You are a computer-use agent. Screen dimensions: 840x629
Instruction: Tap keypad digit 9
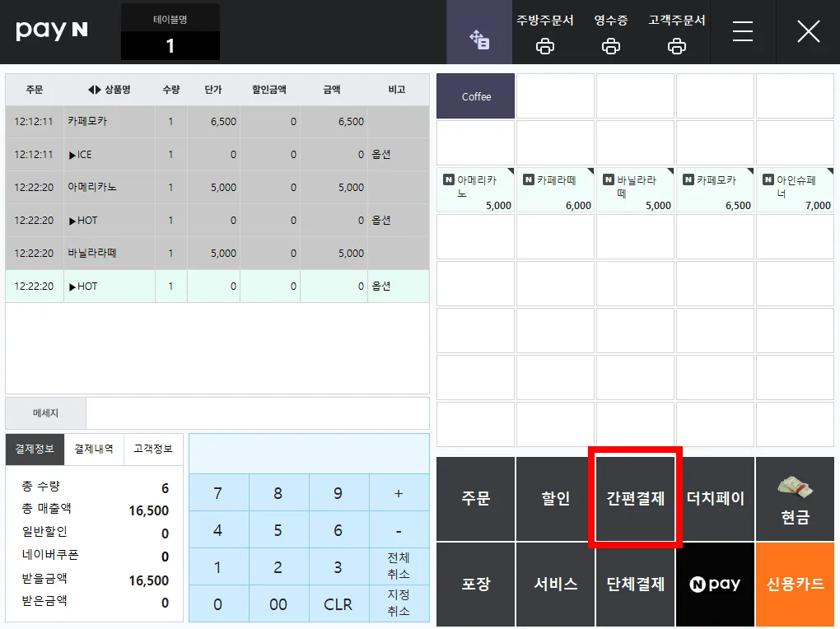pyautogui.click(x=338, y=493)
